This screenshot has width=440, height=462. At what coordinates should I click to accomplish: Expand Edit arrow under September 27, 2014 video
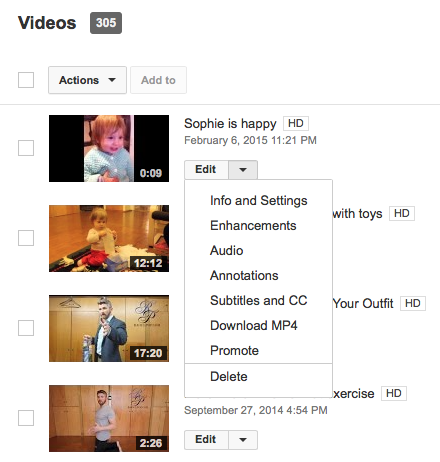coord(243,440)
